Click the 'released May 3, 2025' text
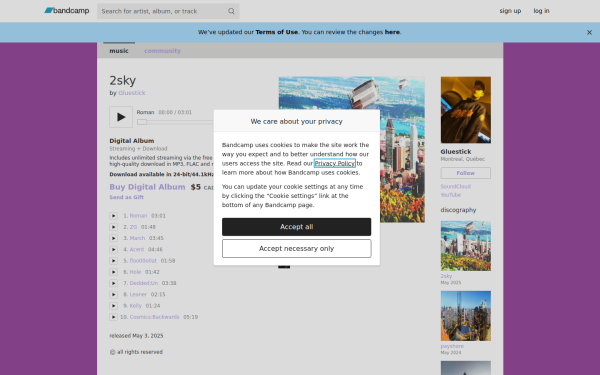The height and width of the screenshot is (375, 600). tap(136, 336)
